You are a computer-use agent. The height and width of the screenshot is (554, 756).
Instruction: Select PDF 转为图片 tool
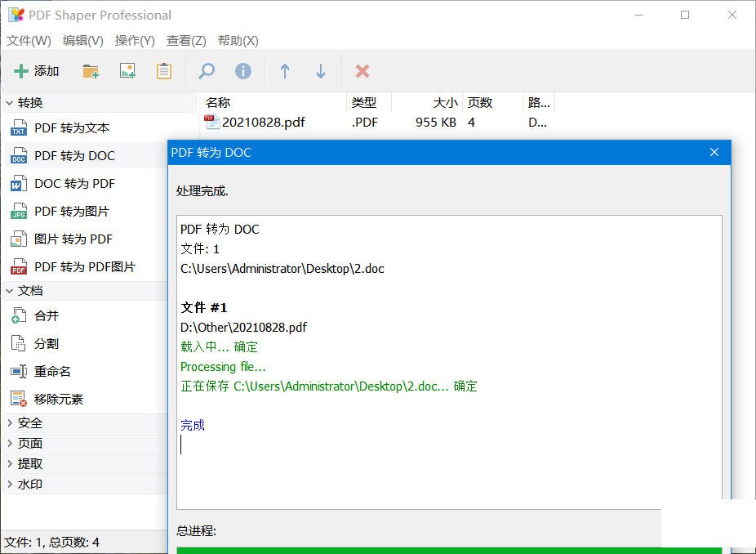point(87,212)
